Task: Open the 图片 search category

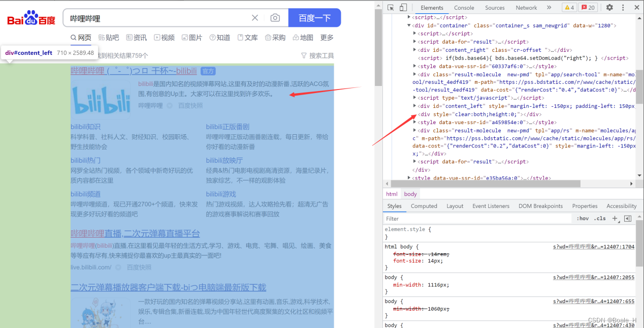Action: tap(192, 38)
